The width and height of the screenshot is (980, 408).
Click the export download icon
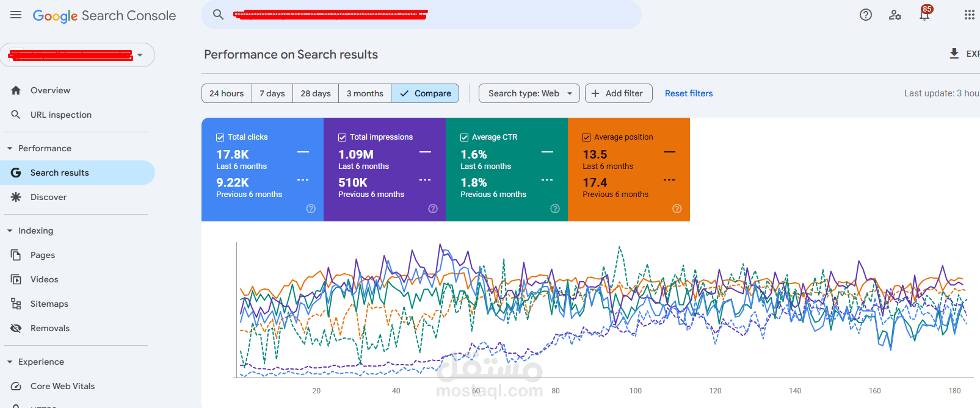click(954, 54)
